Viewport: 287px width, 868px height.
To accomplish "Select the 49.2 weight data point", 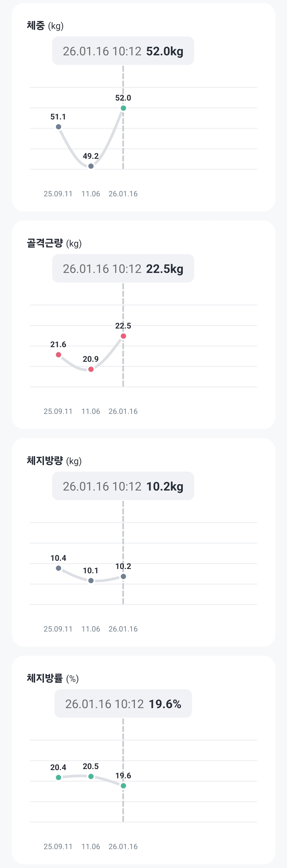I will (91, 166).
